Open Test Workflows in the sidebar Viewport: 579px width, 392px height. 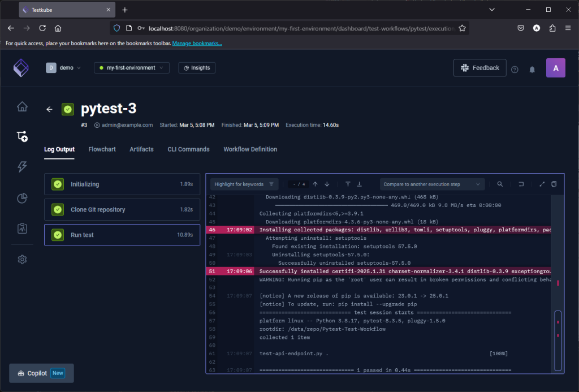coord(22,136)
